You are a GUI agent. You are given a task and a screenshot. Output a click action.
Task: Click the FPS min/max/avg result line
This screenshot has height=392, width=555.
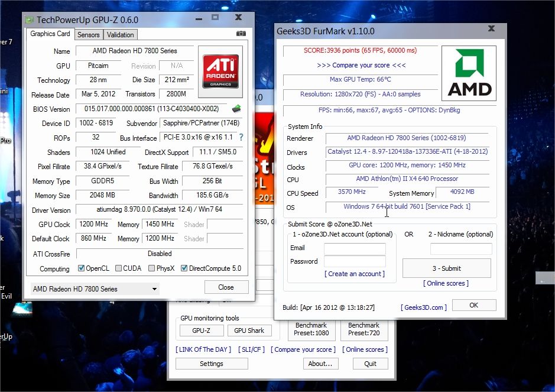pyautogui.click(x=390, y=110)
